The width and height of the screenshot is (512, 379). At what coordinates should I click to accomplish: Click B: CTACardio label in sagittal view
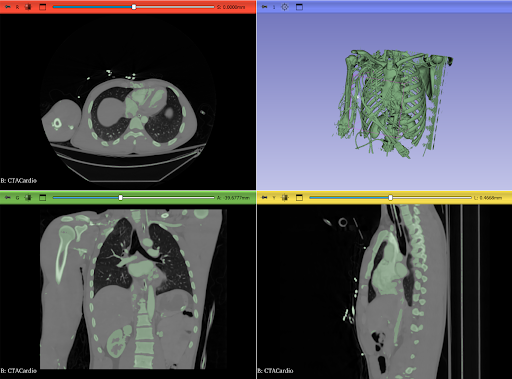tap(275, 370)
